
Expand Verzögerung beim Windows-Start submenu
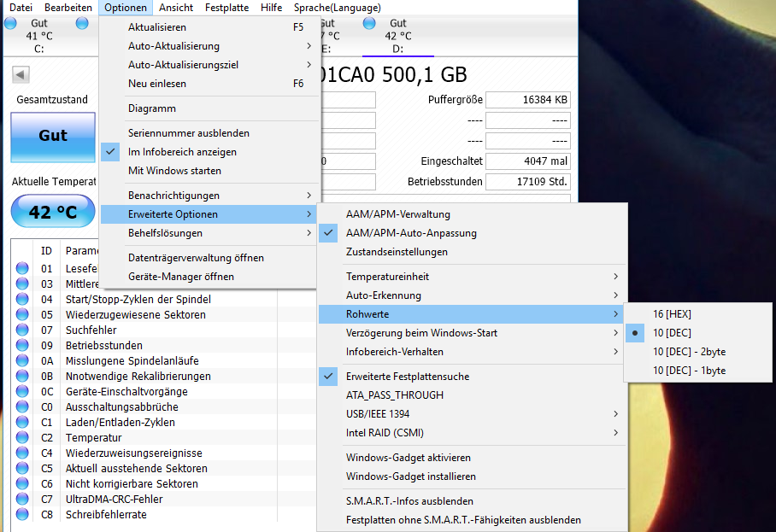(x=472, y=333)
